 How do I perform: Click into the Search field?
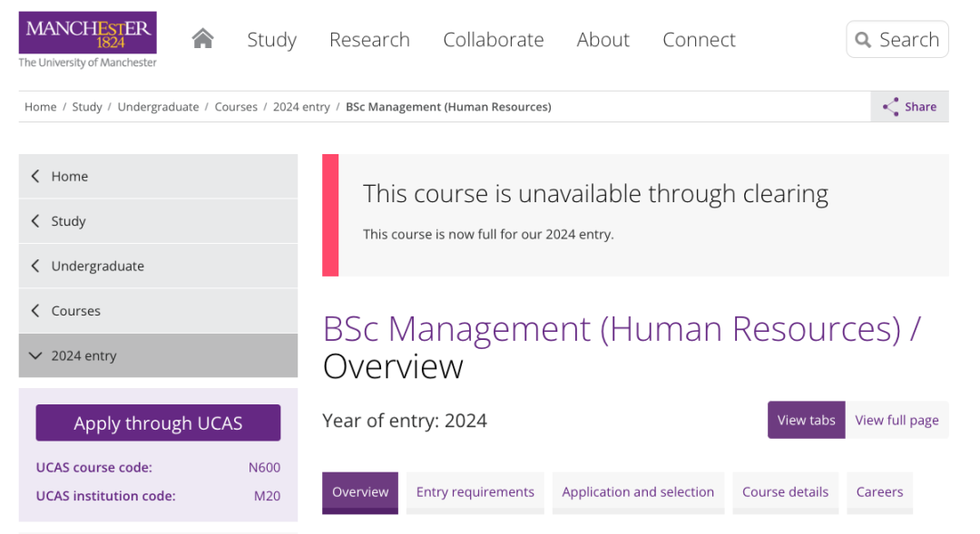coord(897,39)
